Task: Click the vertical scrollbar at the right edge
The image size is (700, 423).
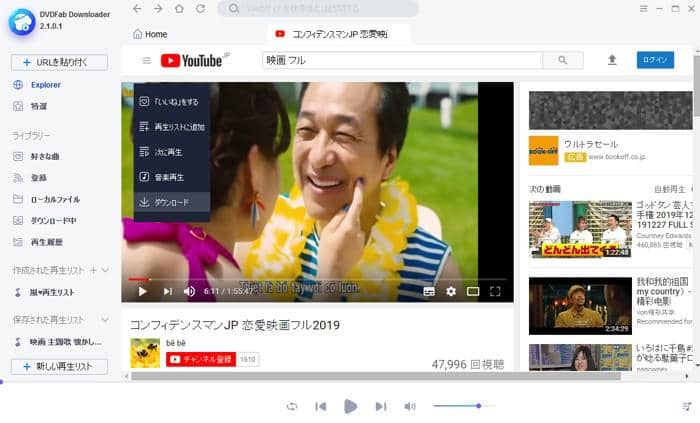Action: coord(697,85)
